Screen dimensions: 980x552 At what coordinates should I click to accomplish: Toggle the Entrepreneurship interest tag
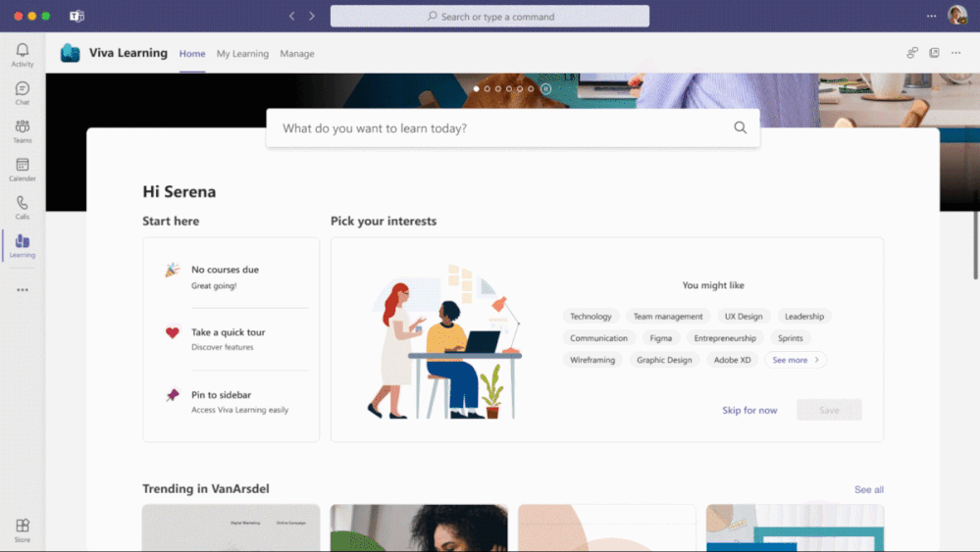[725, 338]
